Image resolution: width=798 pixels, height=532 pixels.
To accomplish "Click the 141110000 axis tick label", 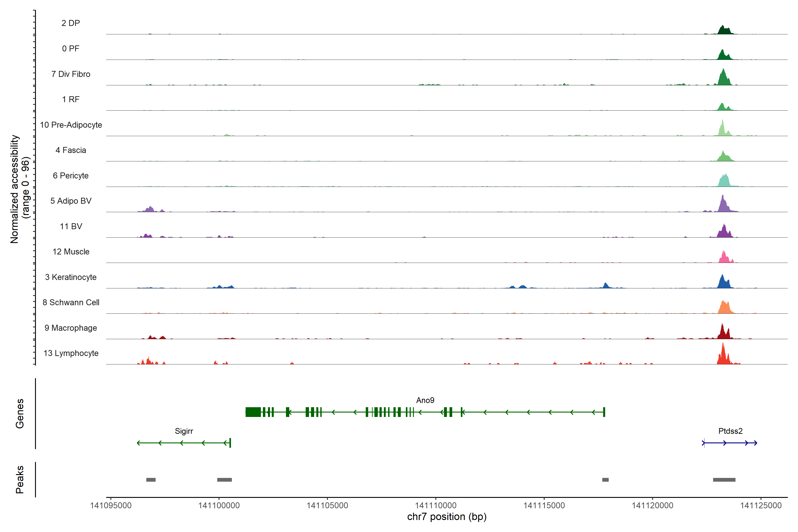I will (436, 506).
